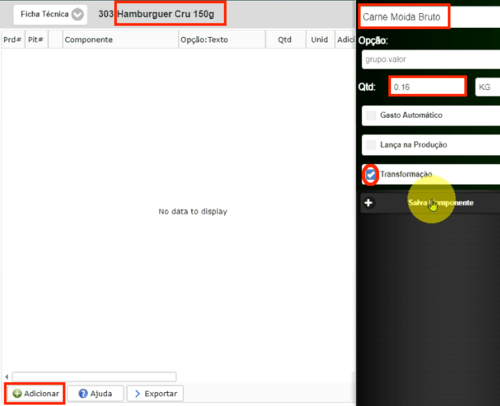Click the blue question mark Ajuda icon
The height and width of the screenshot is (406, 500).
coord(83,394)
